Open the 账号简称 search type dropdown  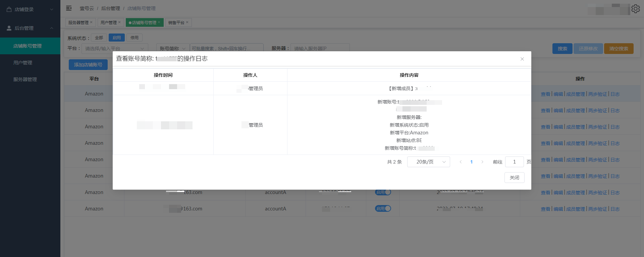173,48
